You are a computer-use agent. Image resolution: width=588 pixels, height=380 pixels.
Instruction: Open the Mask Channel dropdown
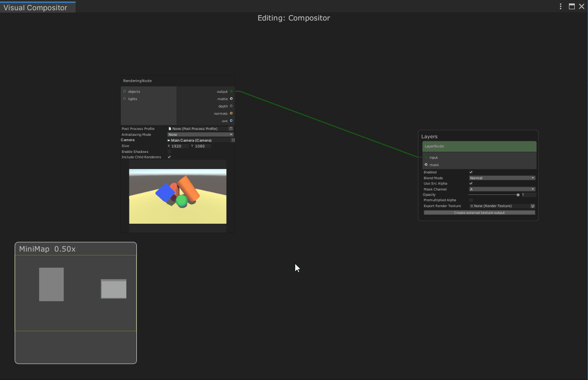[501, 189]
